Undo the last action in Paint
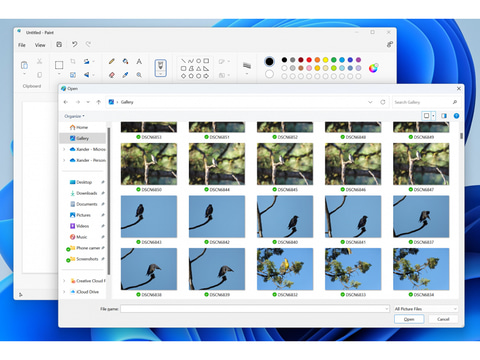The height and width of the screenshot is (360, 480). 74,44
